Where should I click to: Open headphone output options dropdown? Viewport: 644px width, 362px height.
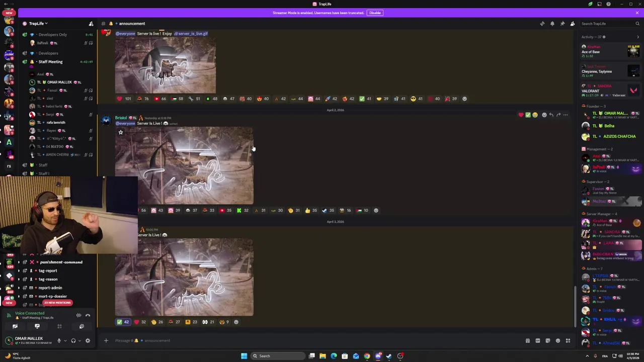pyautogui.click(x=79, y=341)
